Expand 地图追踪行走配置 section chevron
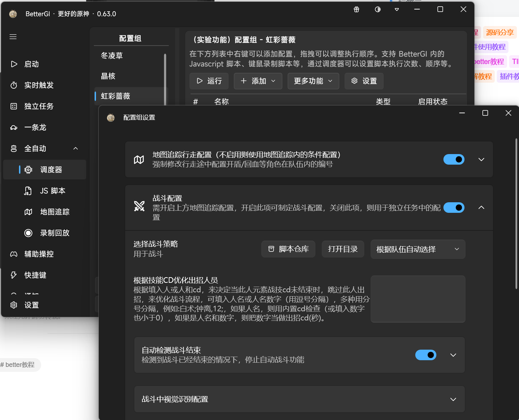519x420 pixels. click(481, 159)
